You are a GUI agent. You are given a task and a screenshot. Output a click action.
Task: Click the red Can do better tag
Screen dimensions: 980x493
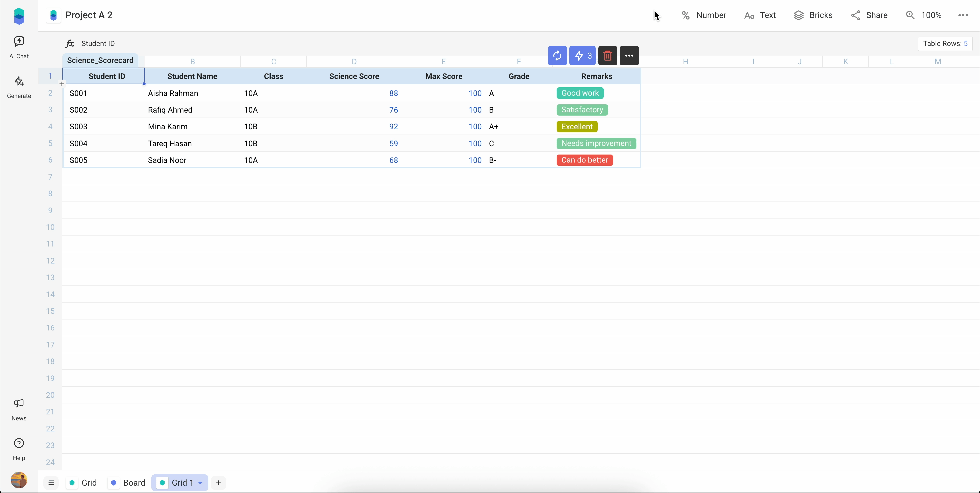click(584, 160)
